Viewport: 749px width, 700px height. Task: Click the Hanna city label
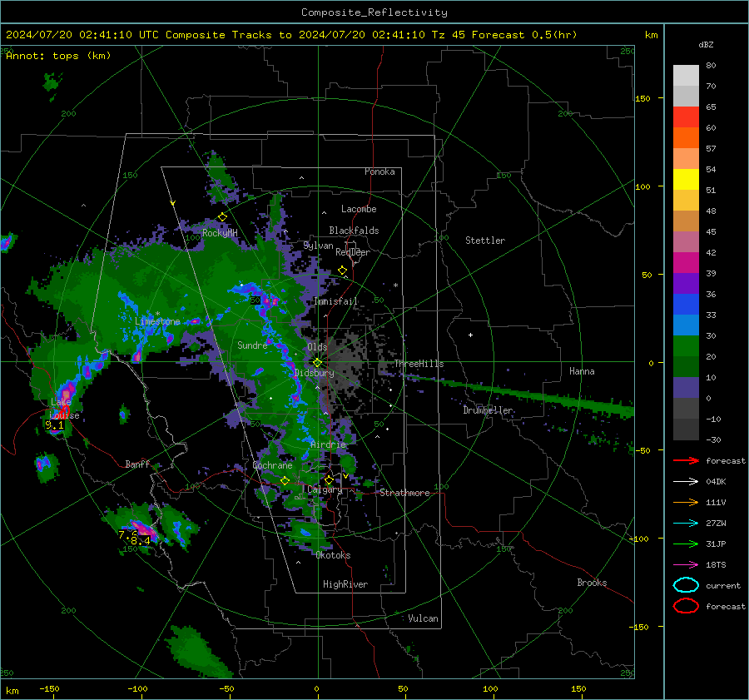[x=582, y=371]
